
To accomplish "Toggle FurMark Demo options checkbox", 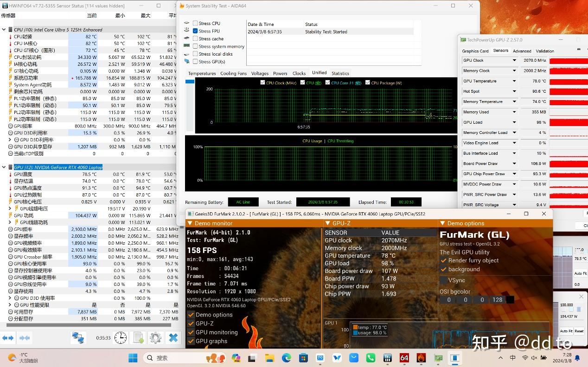I will pyautogui.click(x=191, y=315).
